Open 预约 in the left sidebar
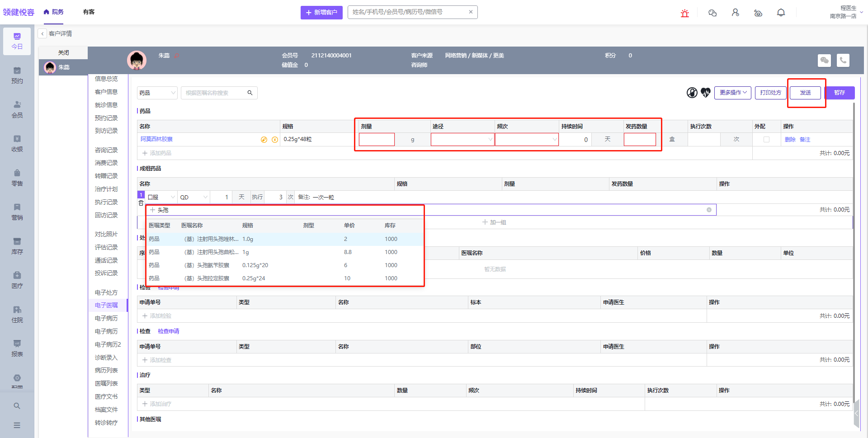 (17, 75)
